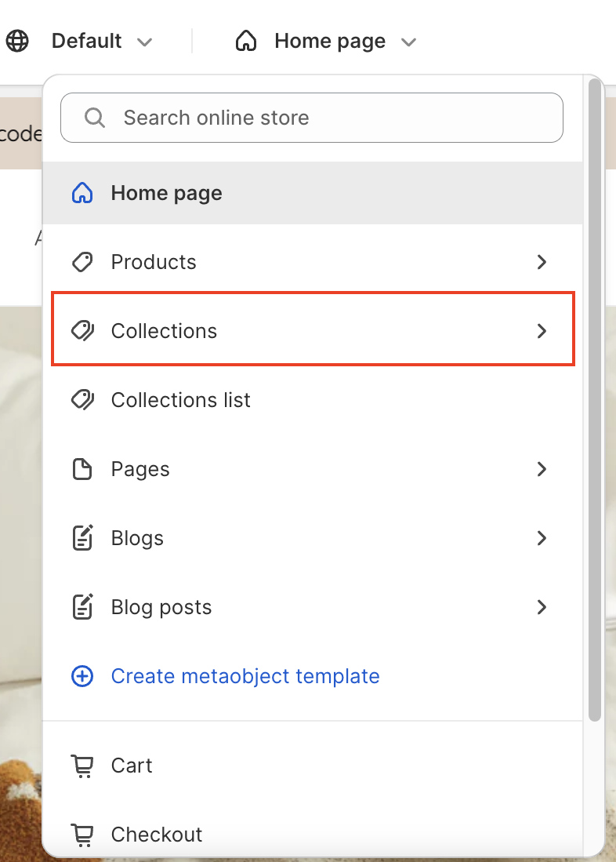Open the Home page template dropdown in the top bar
Viewport: 616px width, 862px height.
326,42
